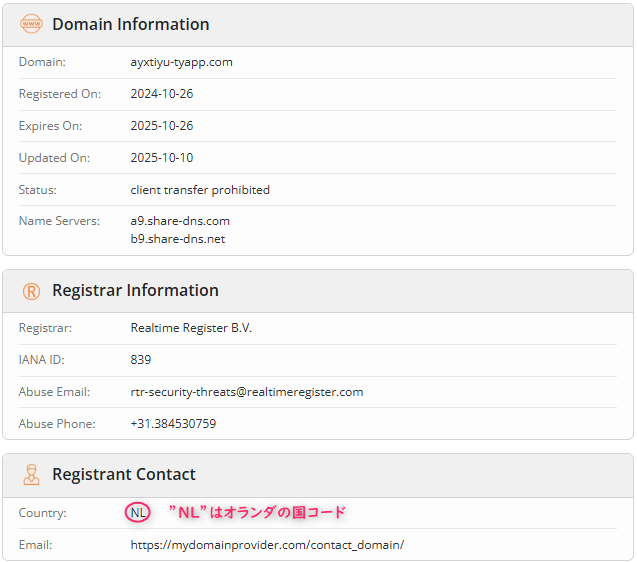Click the pink Japanese NL annotation text

click(x=256, y=512)
